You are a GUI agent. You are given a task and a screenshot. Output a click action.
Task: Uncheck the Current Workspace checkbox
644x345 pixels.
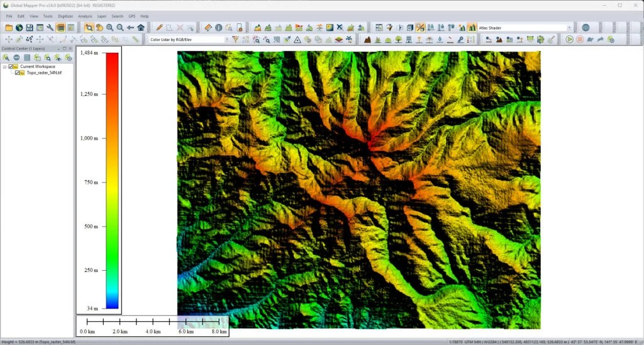point(11,66)
